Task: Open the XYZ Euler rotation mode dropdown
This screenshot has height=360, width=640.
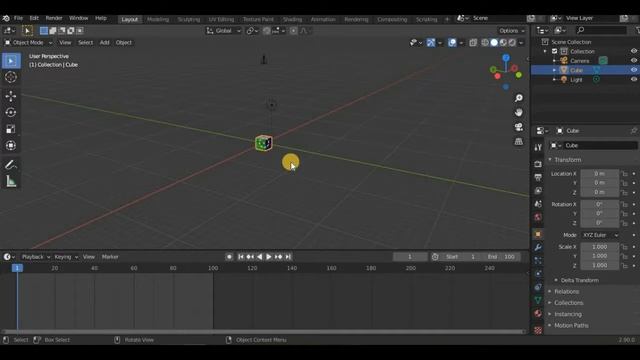Action: [600, 235]
